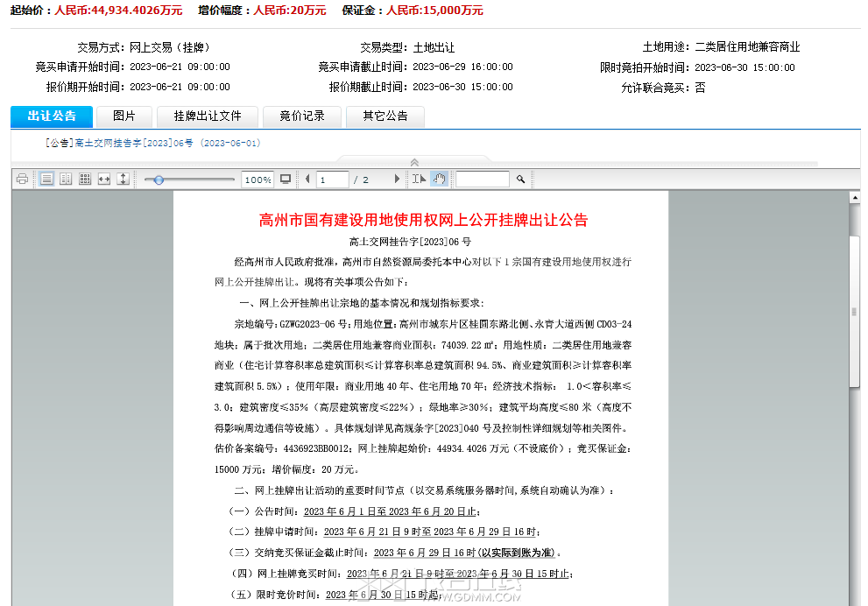868x606 pixels.
Task: Click starting price value 人民币:44,934.4026万元
Action: click(118, 11)
